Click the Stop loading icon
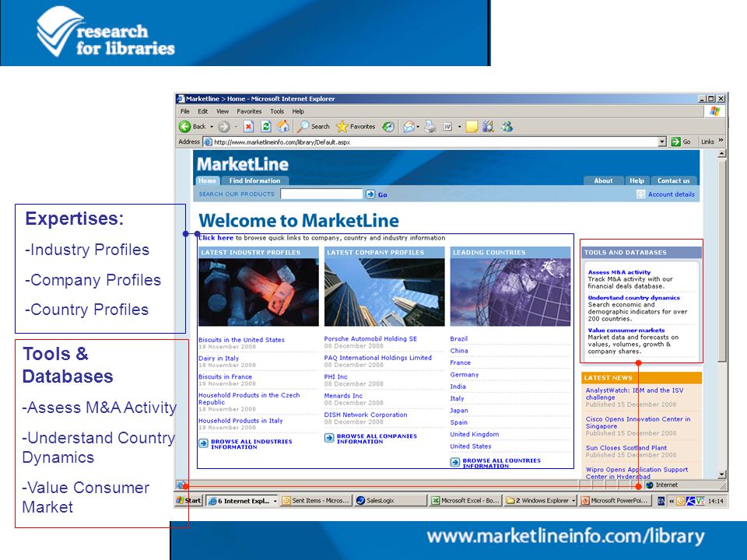This screenshot has width=747, height=560. point(249,127)
